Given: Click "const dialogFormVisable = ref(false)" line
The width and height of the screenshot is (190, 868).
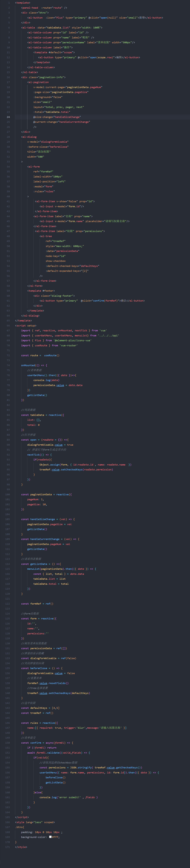Looking at the screenshot, I should (49, 658).
